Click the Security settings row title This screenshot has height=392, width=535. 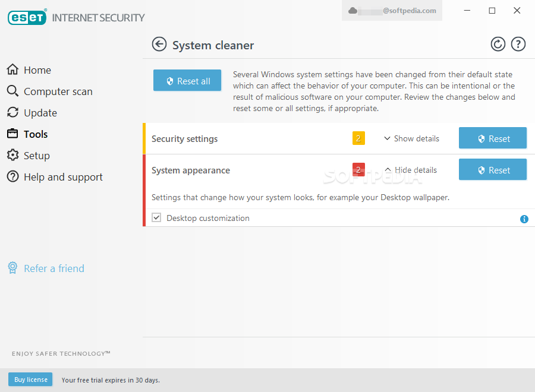point(185,139)
